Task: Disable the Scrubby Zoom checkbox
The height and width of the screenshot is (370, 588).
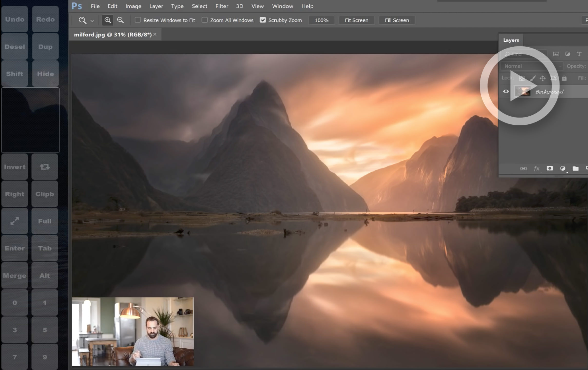Action: [263, 20]
